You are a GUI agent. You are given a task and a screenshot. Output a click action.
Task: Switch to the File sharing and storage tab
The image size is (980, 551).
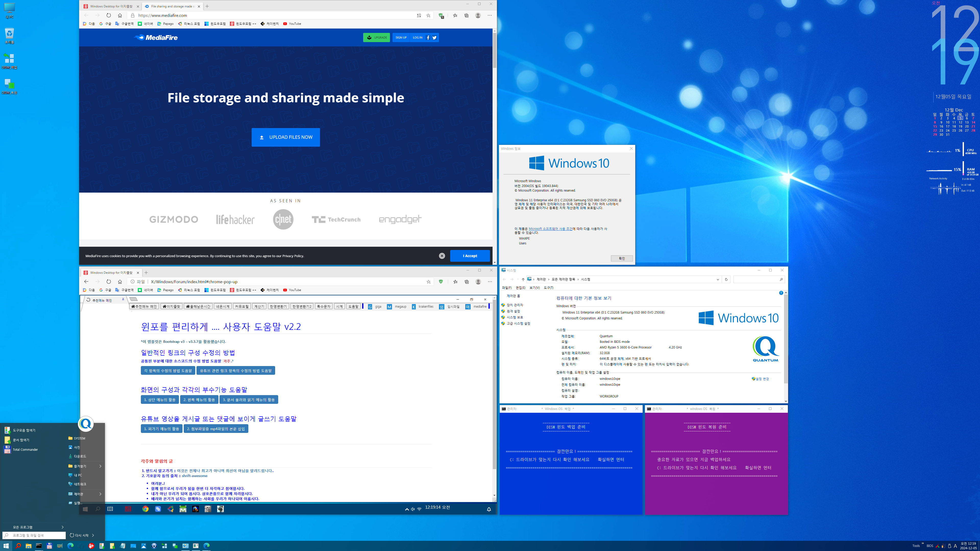[172, 6]
